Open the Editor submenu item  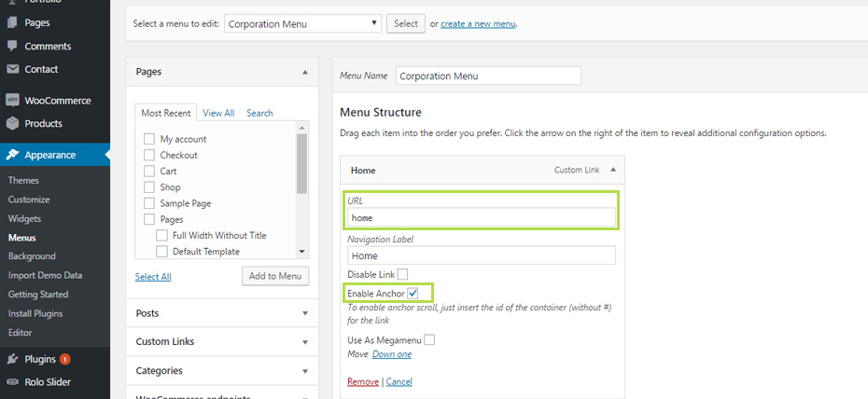pyautogui.click(x=20, y=333)
